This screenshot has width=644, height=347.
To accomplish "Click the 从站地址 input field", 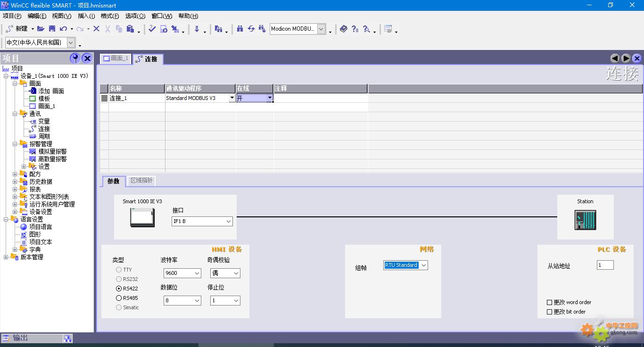I will (605, 265).
